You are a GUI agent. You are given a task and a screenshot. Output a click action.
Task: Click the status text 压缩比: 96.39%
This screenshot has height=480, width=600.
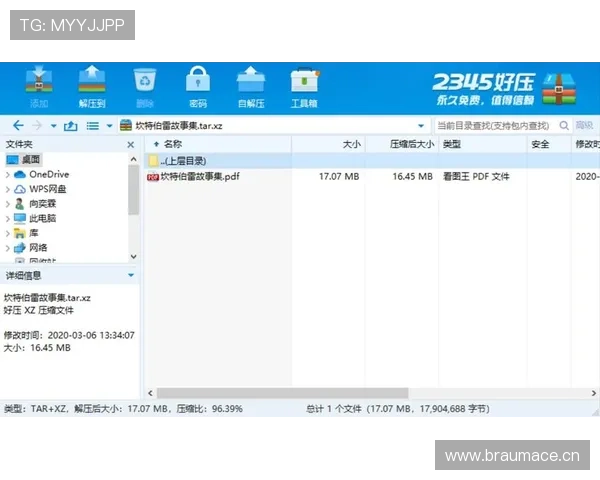click(209, 409)
